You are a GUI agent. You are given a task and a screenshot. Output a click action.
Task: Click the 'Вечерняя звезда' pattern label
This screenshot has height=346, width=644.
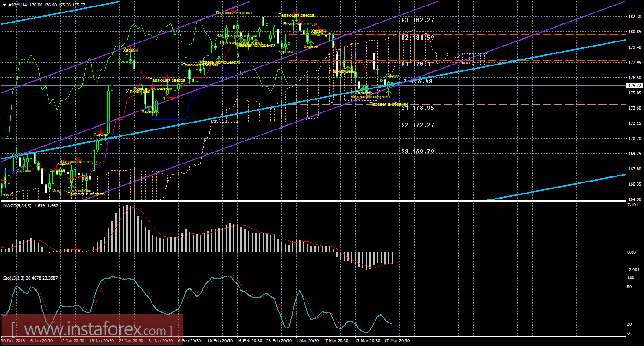pos(300,24)
